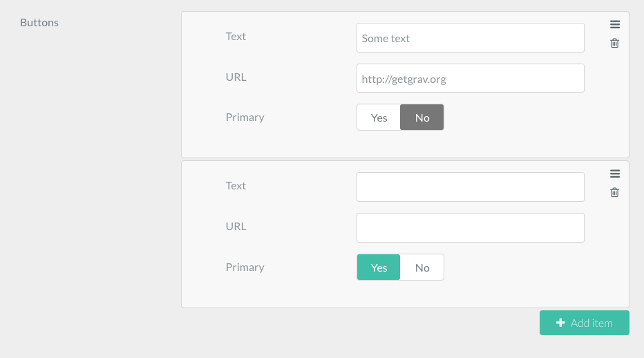Click the Text label in second item

[x=236, y=186]
